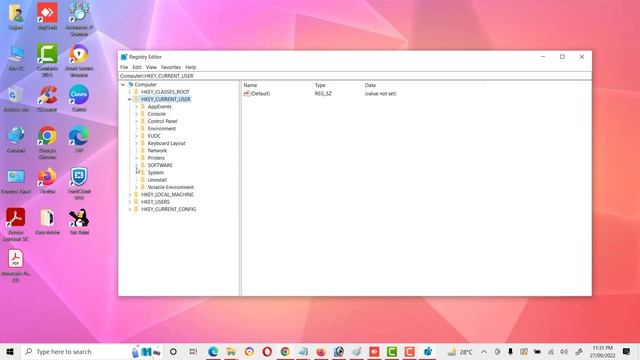Select the Computer node in tree
The height and width of the screenshot is (360, 640).
(145, 84)
